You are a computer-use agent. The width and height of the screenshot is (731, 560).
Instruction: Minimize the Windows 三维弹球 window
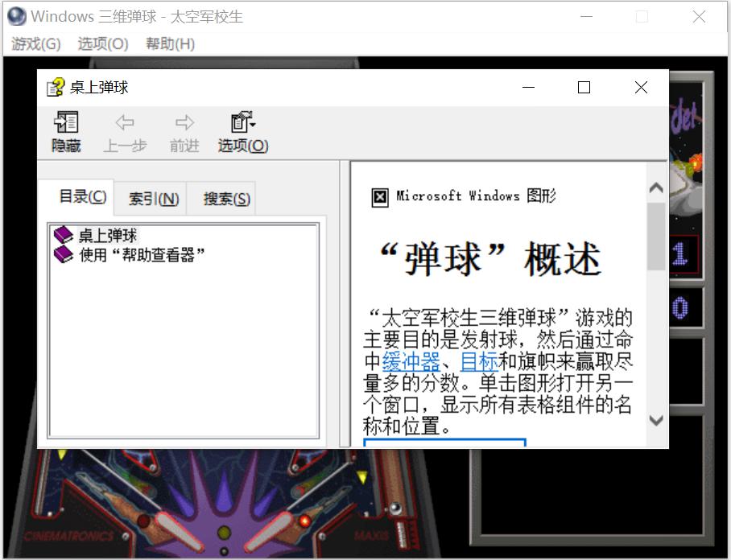click(x=586, y=17)
